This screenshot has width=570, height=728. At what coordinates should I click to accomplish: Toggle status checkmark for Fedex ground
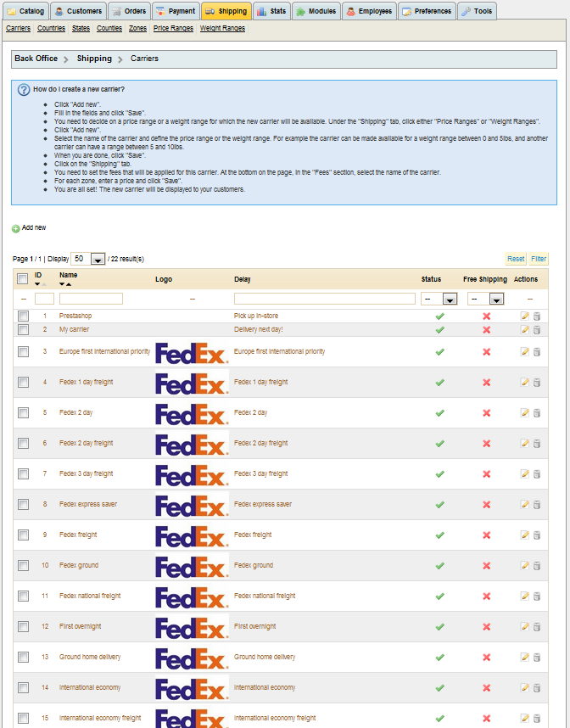pos(440,565)
